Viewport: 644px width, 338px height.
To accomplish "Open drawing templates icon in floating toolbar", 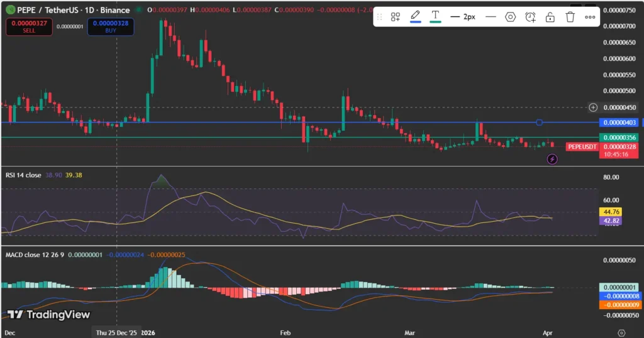I will pos(395,17).
